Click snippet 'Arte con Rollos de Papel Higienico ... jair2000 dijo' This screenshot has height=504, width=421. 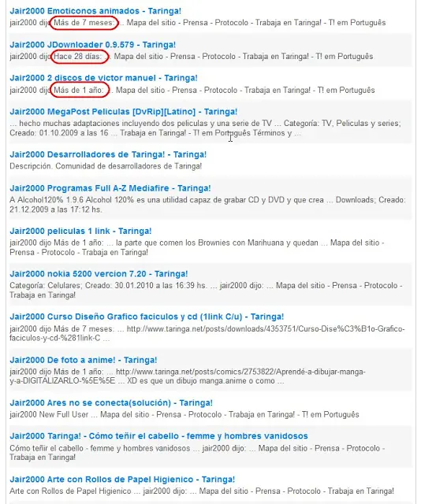click(202, 491)
